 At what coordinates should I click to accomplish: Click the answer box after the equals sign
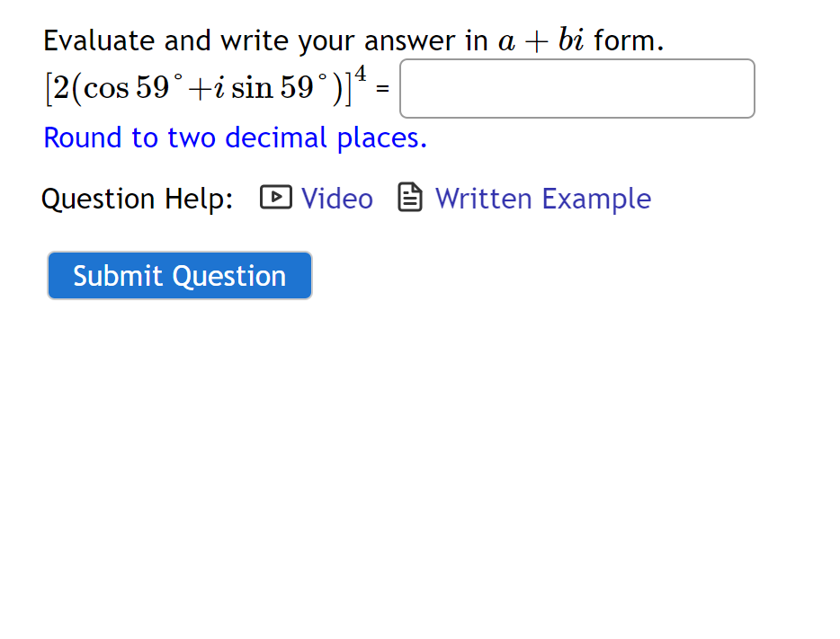coord(576,88)
